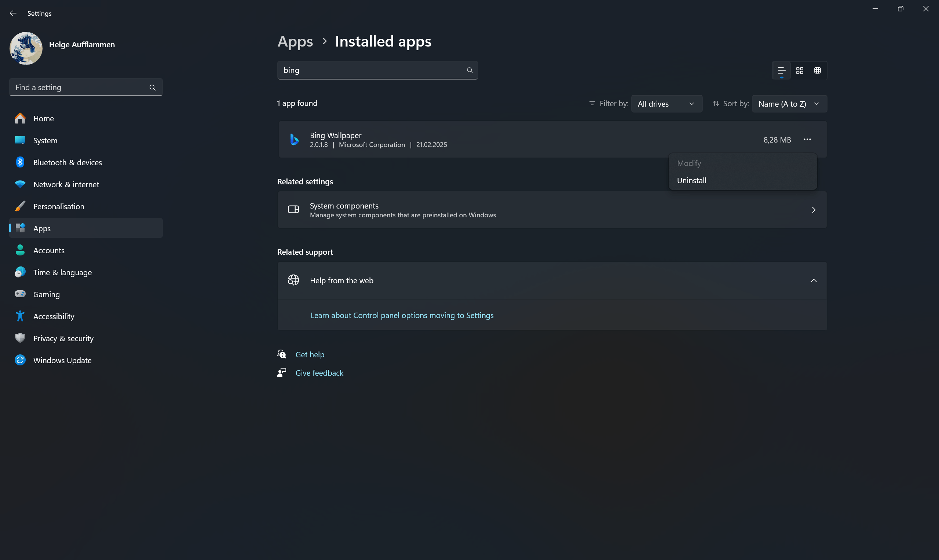Open the Control panel options moving link
The height and width of the screenshot is (560, 939).
coord(402,316)
